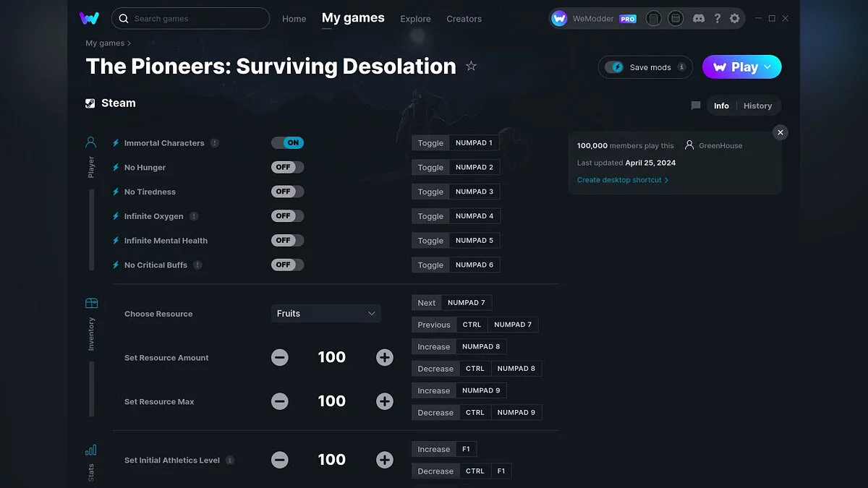
Task: Increase Set Resource Max with plus
Action: 385,401
